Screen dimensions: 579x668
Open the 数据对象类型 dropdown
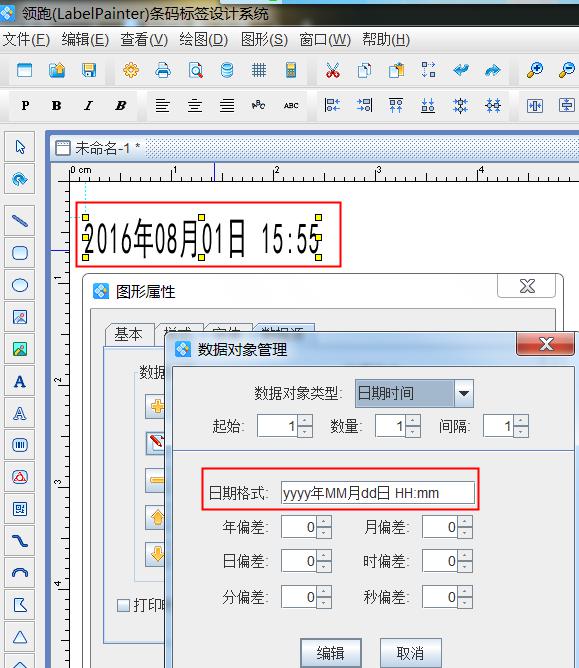(x=464, y=393)
